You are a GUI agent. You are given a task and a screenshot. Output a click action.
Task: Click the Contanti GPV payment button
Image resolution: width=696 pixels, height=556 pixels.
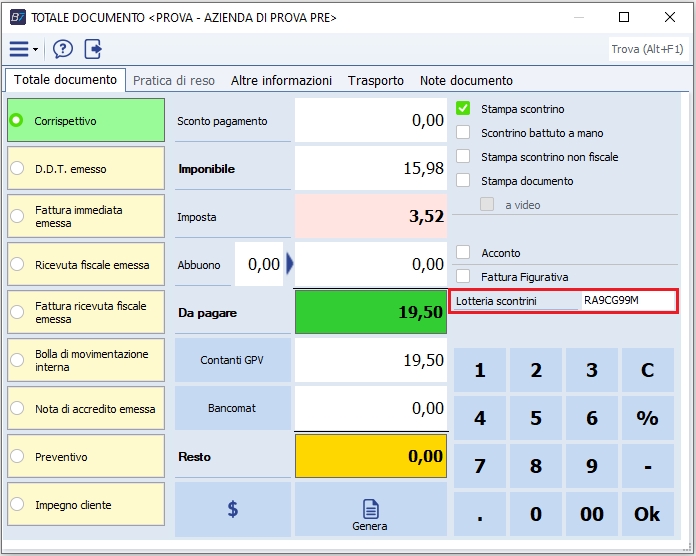coord(232,360)
